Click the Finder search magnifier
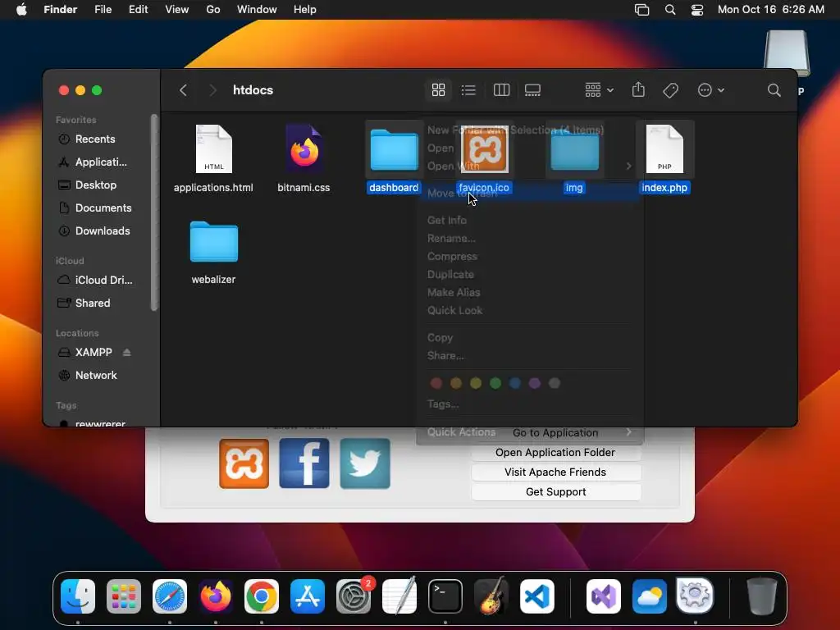 click(774, 90)
